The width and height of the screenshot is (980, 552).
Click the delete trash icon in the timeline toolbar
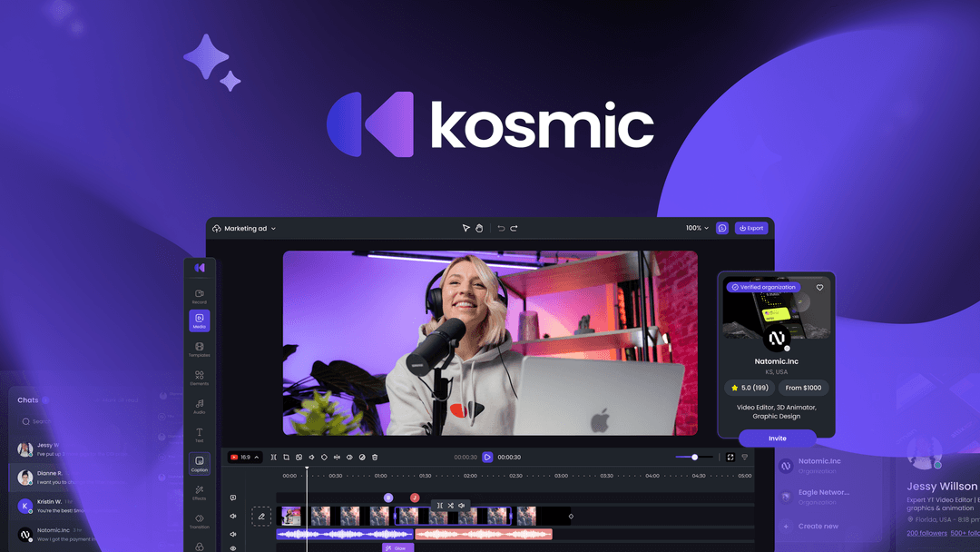click(375, 457)
